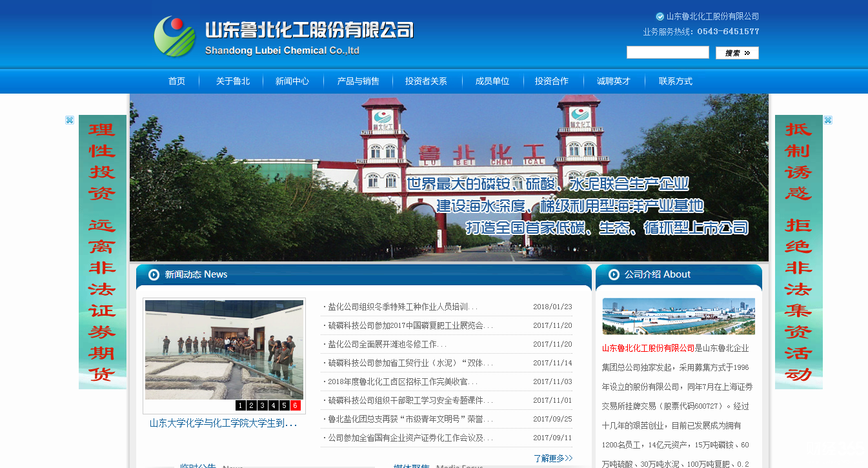
Task: Switch news slideshow to slide 3
Action: [x=262, y=405]
